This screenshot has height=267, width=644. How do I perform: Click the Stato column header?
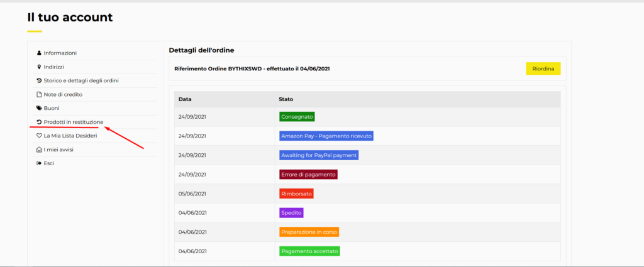286,99
